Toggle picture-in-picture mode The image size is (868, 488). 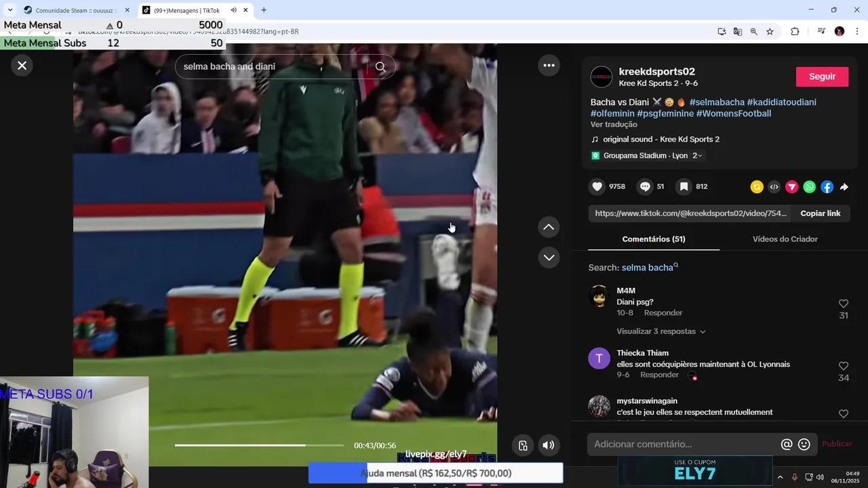pos(522,445)
